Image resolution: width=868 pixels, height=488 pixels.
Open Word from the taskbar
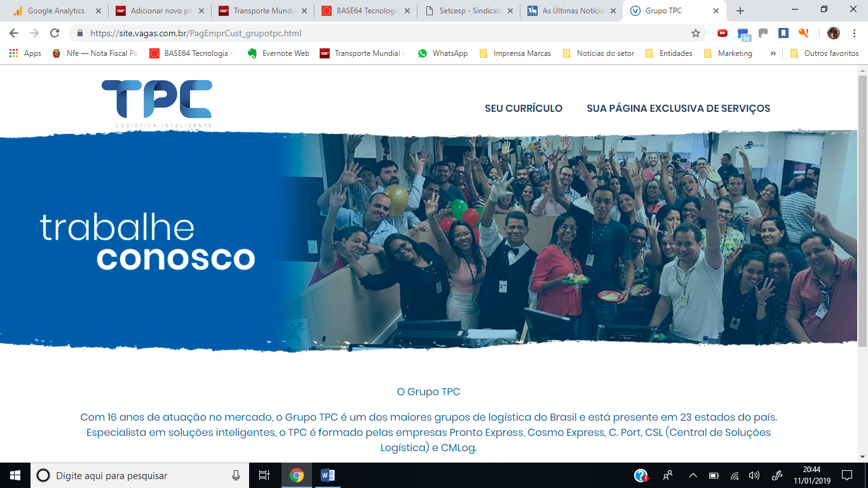click(328, 475)
